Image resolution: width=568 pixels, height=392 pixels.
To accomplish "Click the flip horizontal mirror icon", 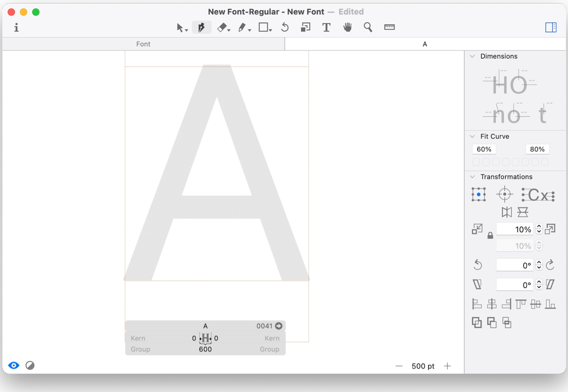I will point(506,212).
